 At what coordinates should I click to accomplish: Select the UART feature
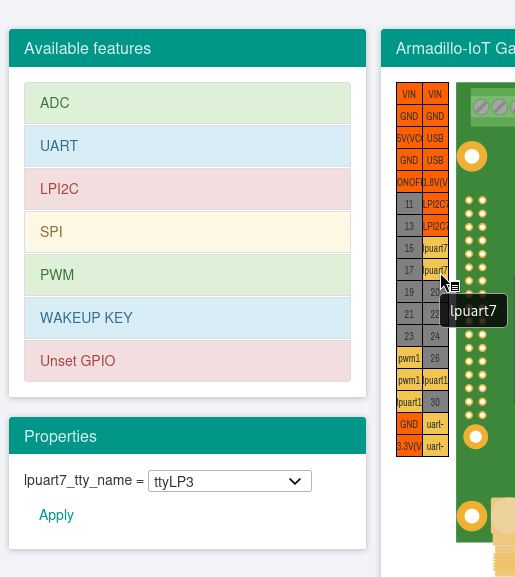tap(187, 146)
